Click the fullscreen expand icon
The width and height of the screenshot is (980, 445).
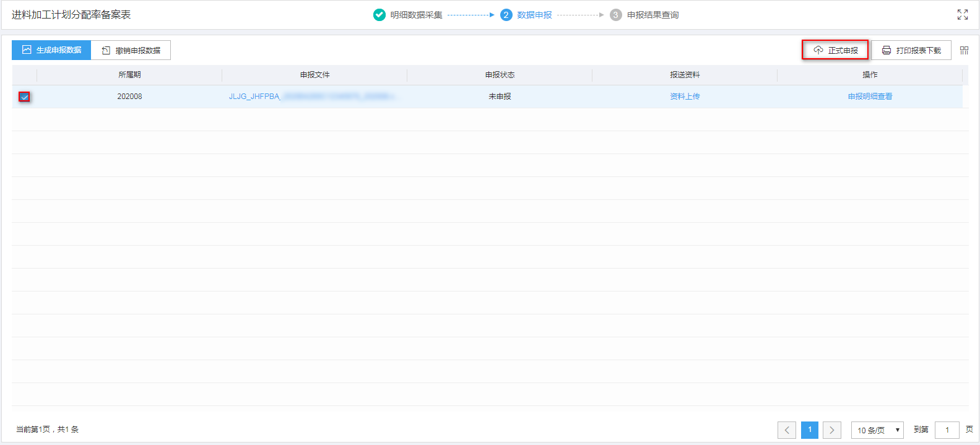(x=962, y=15)
